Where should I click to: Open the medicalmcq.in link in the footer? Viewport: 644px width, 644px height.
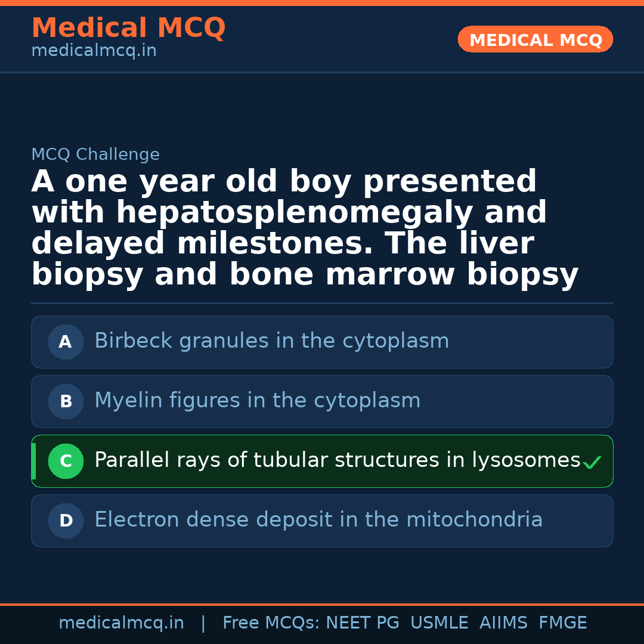[x=121, y=623]
